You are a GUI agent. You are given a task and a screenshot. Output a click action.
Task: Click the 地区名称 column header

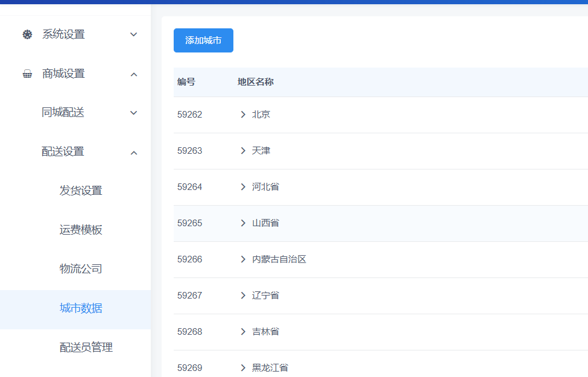(x=255, y=82)
